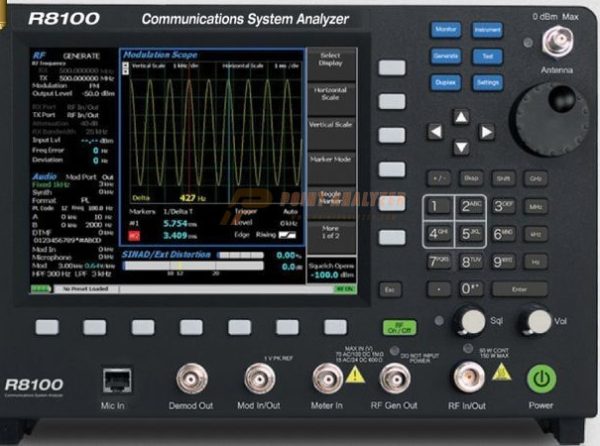
Task: Click the Rising edge waveform icon
Action: click(x=287, y=235)
